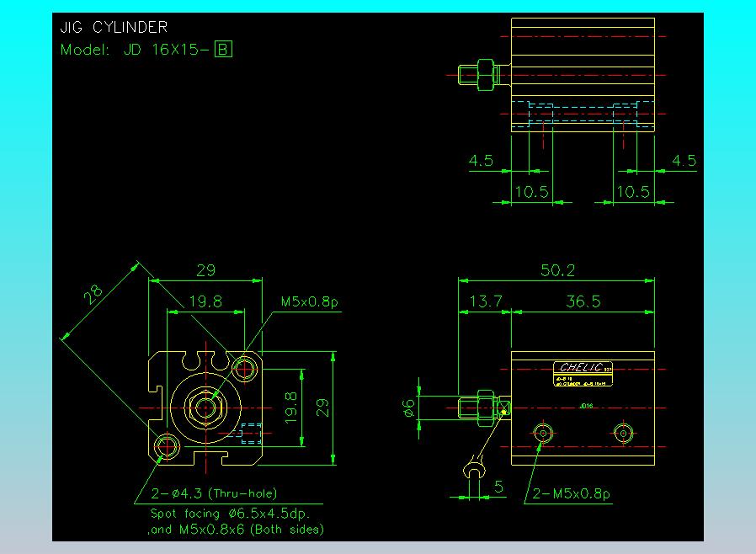The image size is (756, 554).
Task: Select the lower-left mounting hole circle
Action: click(167, 446)
